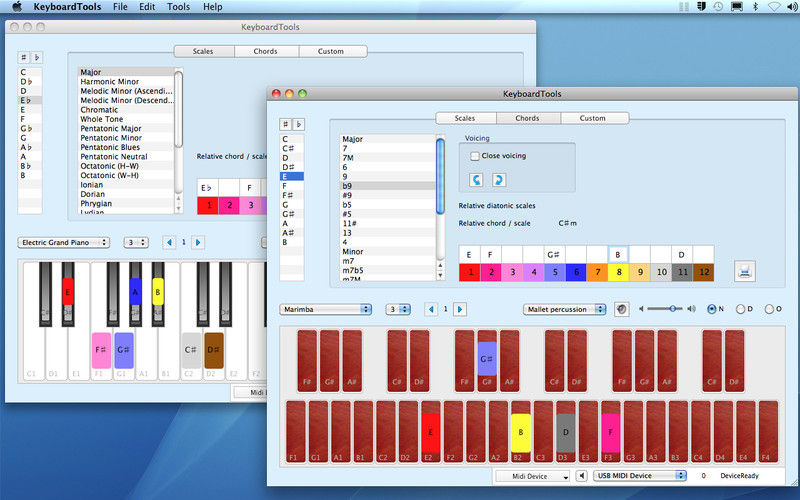Click the pink F3 marimba bar
Image resolution: width=800 pixels, height=500 pixels.
pos(610,432)
